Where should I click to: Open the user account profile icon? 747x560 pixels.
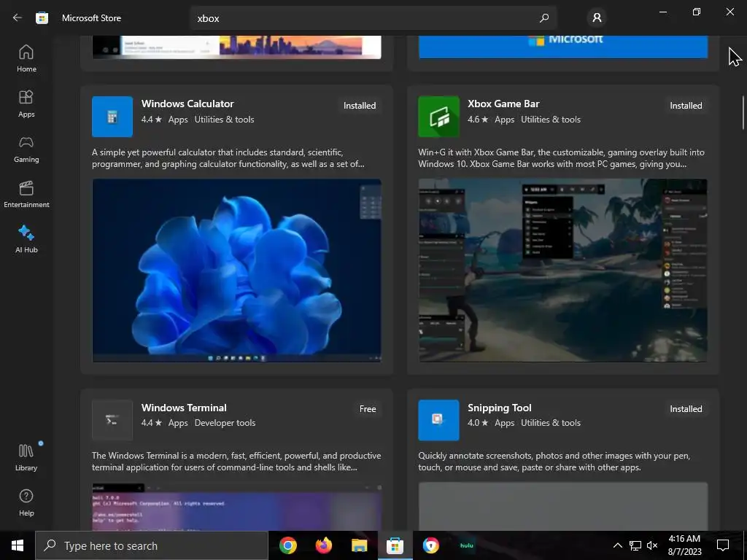point(597,18)
